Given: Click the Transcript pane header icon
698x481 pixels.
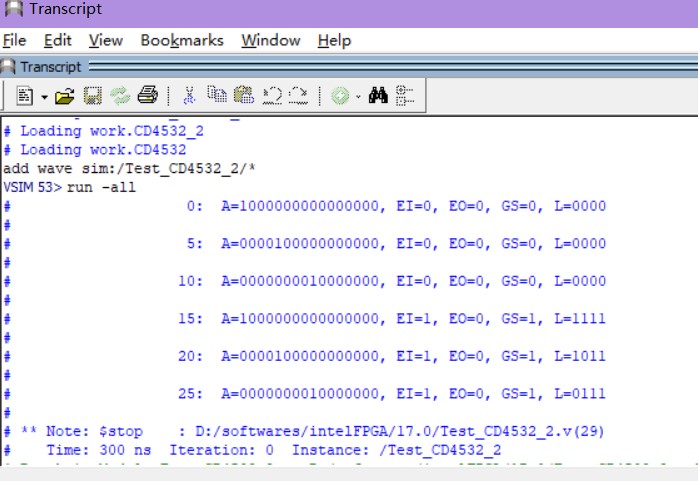Looking at the screenshot, I should click(8, 67).
